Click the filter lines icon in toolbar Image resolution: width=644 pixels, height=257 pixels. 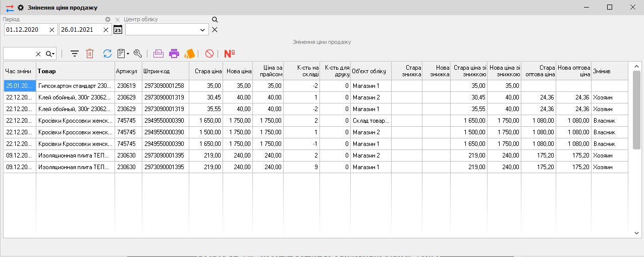pyautogui.click(x=75, y=54)
